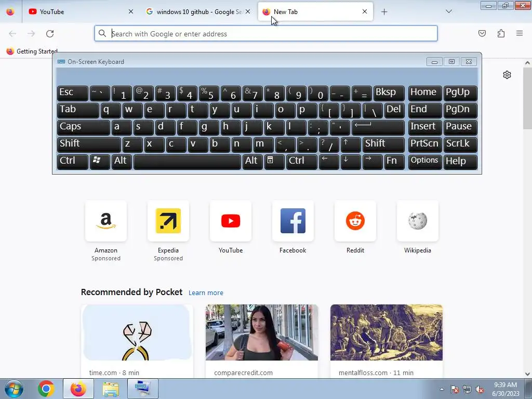Expand the list all tabs chevron
This screenshot has width=532, height=399.
pos(448,11)
